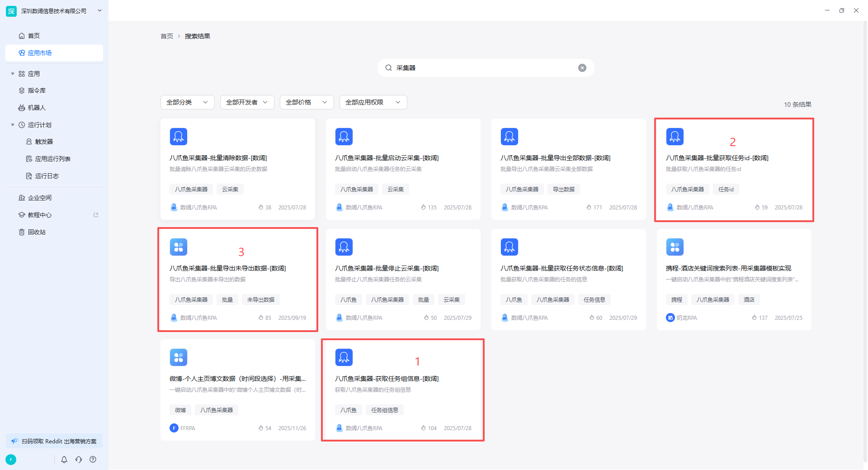The height and width of the screenshot is (470, 868).
Task: Click the 奶龙RPA developer avatar
Action: click(x=670, y=318)
